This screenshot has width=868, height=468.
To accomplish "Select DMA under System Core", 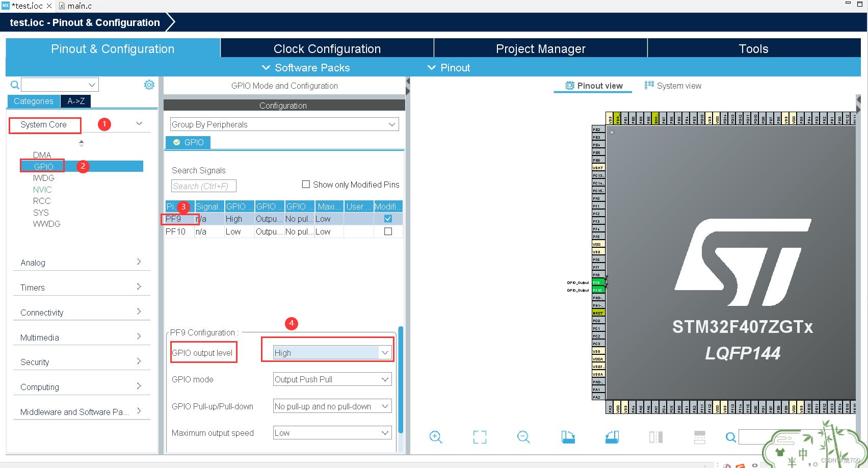I will [x=42, y=155].
